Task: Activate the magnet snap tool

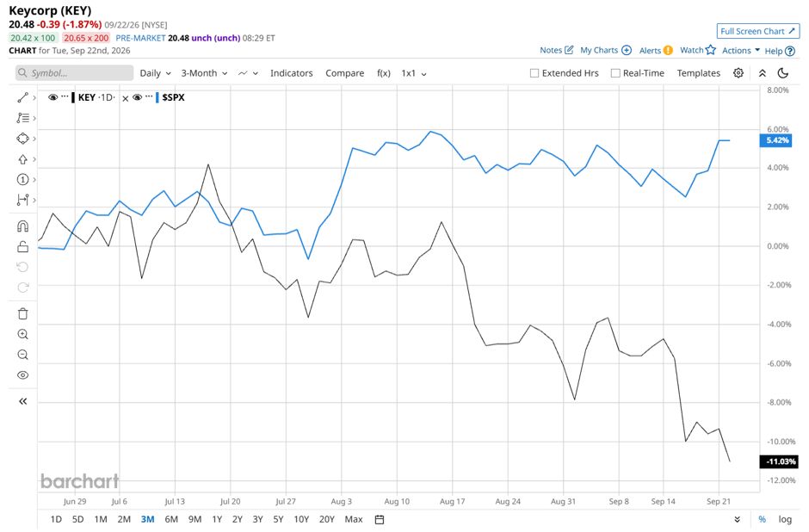Action: point(22,226)
